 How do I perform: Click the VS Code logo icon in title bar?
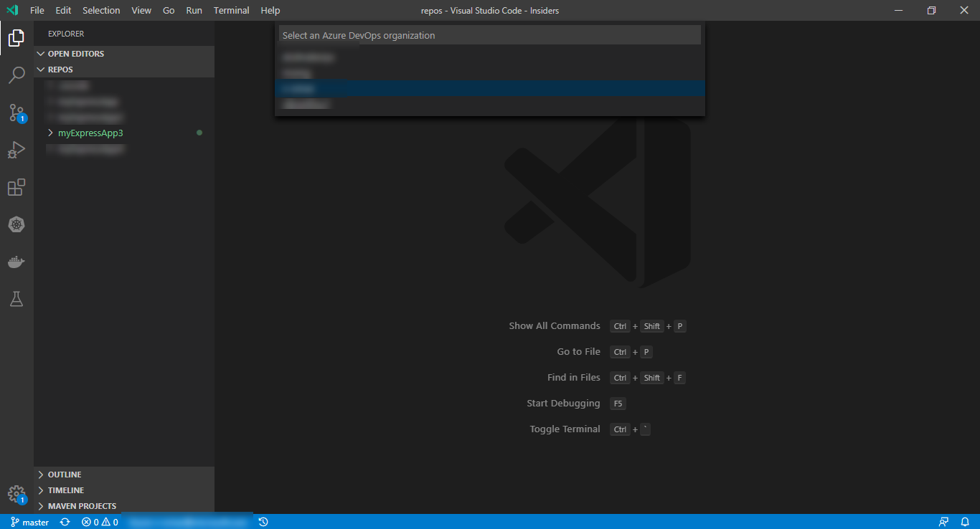pyautogui.click(x=12, y=10)
